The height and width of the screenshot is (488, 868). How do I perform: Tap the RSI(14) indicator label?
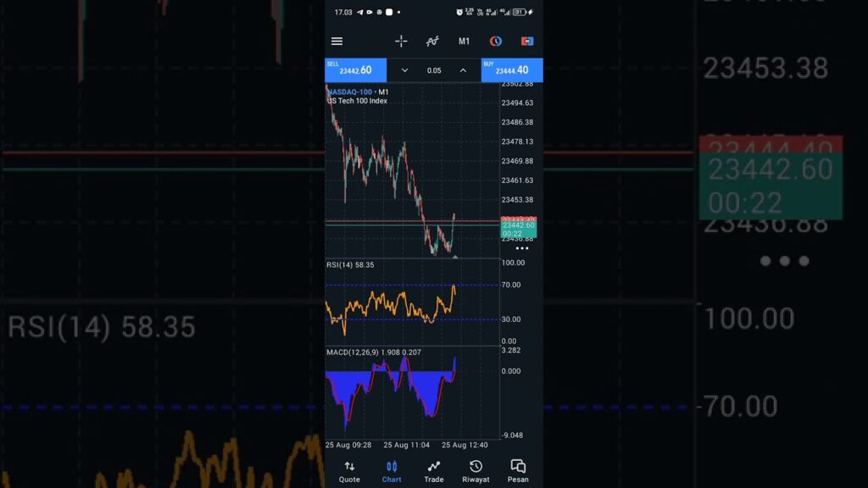(350, 265)
